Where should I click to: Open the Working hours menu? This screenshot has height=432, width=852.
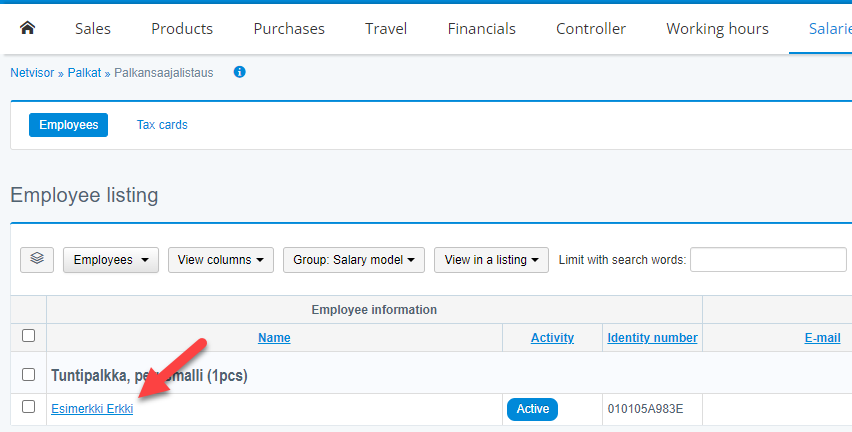coord(717,28)
